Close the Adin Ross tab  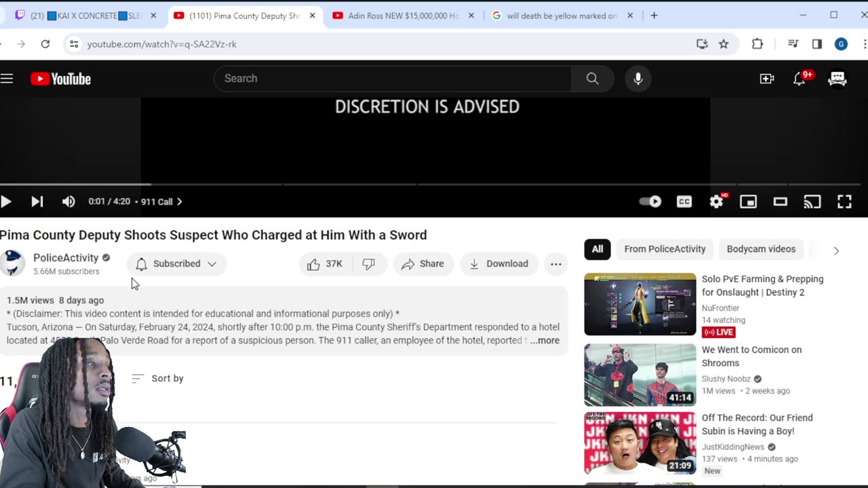tap(471, 16)
